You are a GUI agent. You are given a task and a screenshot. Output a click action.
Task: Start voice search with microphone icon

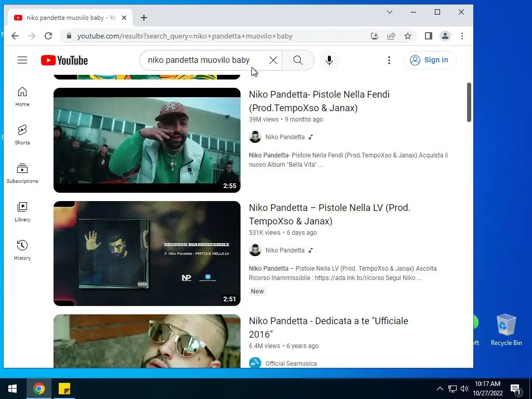click(329, 60)
